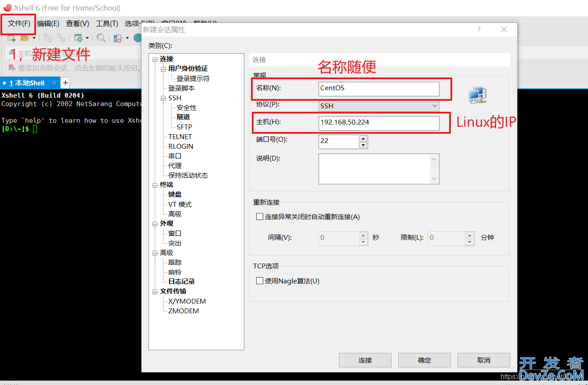Collapse the 终端 tree node
The width and height of the screenshot is (588, 385).
(155, 185)
